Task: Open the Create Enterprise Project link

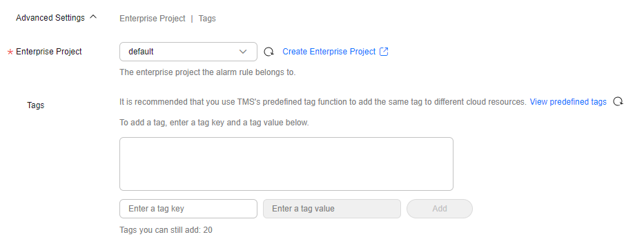Action: point(329,52)
